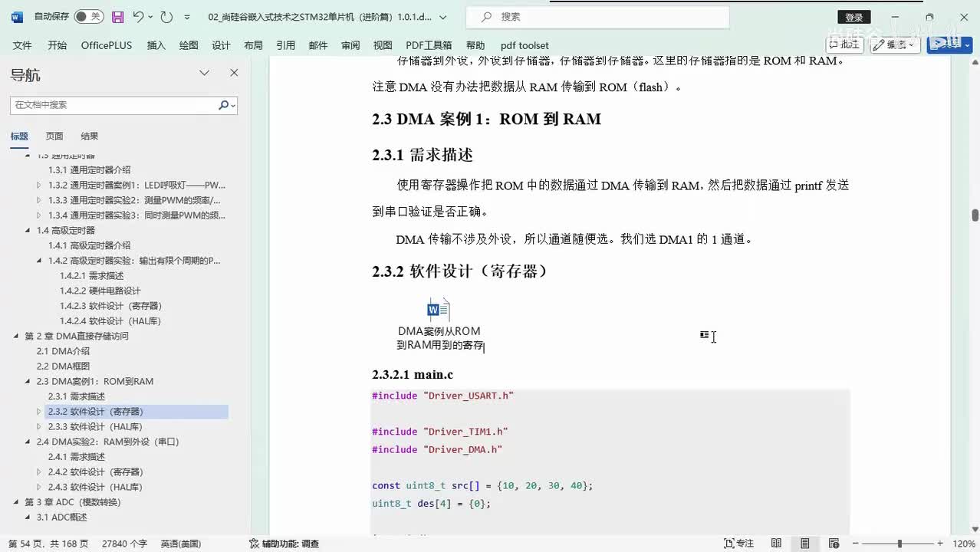980x552 pixels.
Task: Click page count 第 54 页, 共 168 页
Action: [x=48, y=544]
